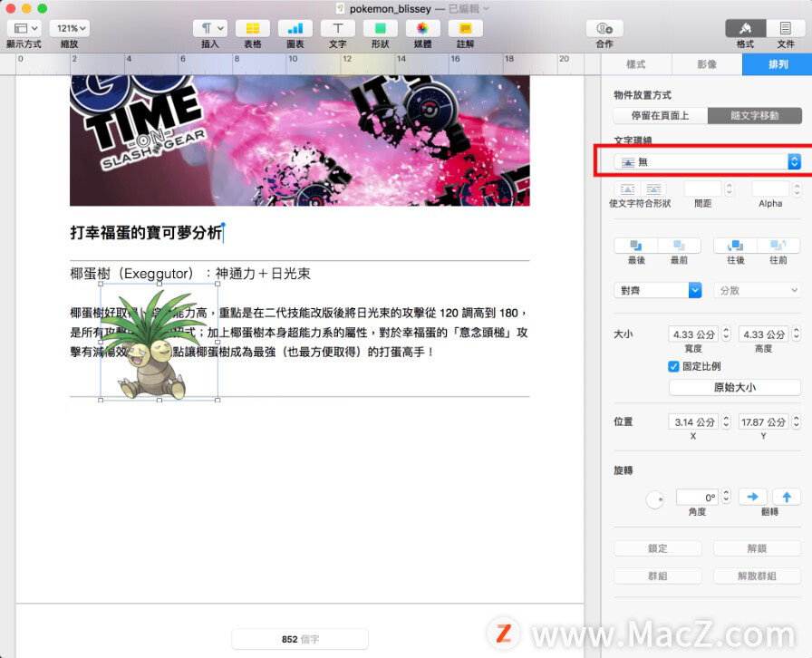Viewport: 812px width, 658px height.
Task: Click the second text-fit contour icon
Action: [653, 189]
